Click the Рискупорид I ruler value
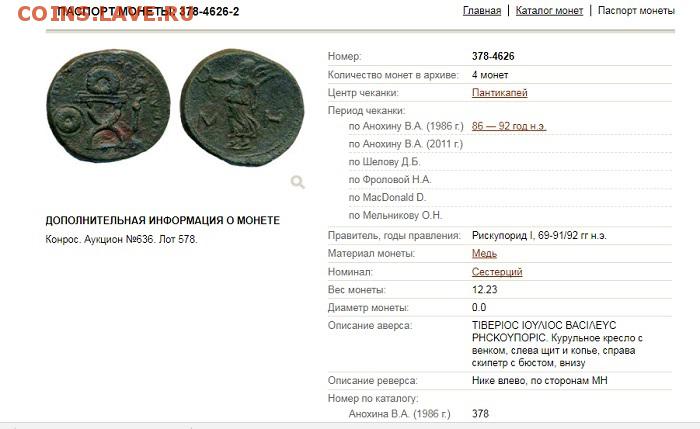This screenshot has height=429, width=700. click(539, 236)
